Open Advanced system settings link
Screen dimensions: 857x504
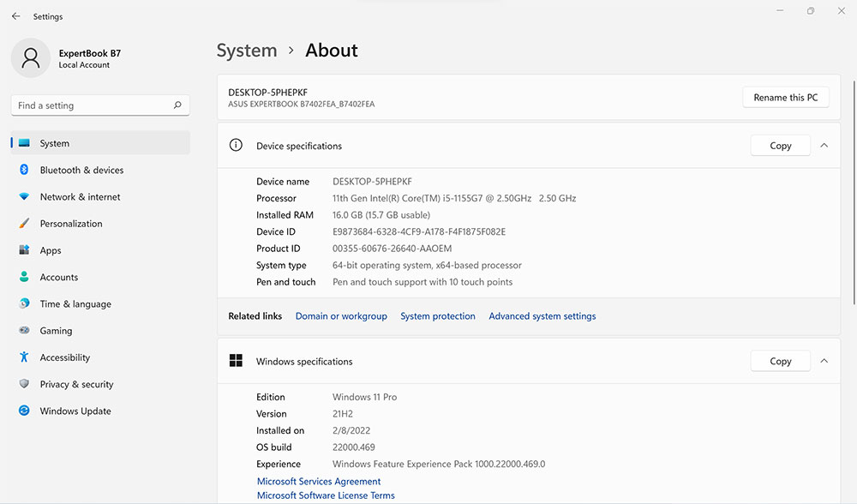click(542, 316)
